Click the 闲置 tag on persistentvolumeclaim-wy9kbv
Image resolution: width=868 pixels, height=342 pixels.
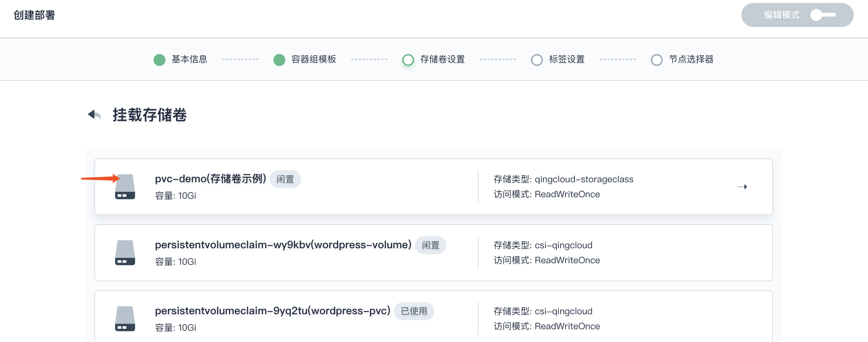pyautogui.click(x=431, y=245)
